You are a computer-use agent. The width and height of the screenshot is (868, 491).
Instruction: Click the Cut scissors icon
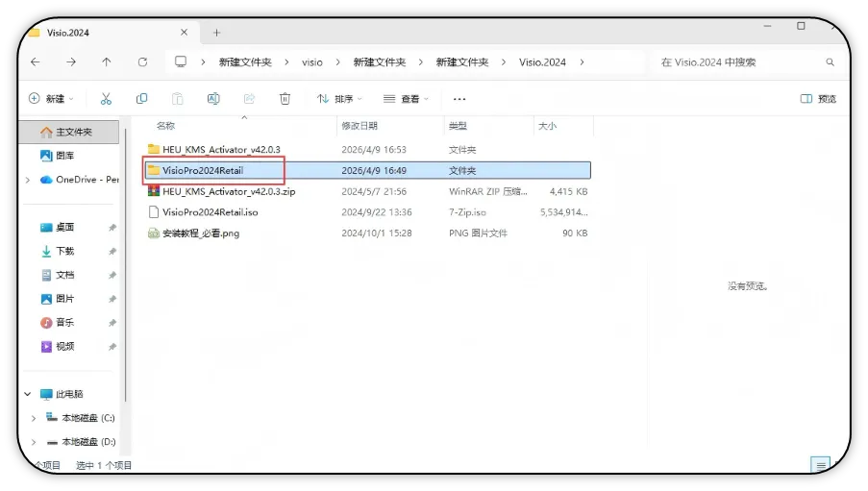tap(106, 99)
